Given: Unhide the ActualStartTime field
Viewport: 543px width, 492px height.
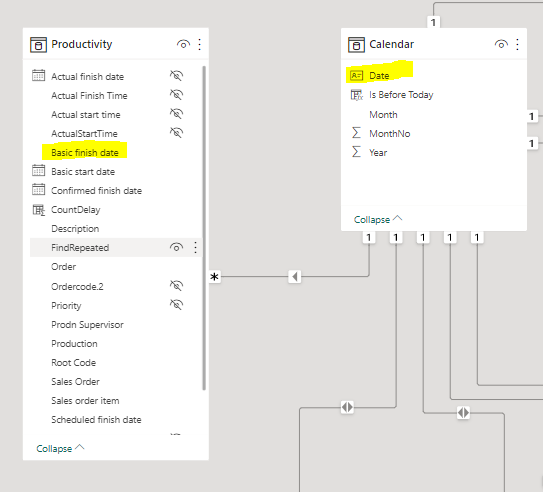Looking at the screenshot, I should click(176, 132).
